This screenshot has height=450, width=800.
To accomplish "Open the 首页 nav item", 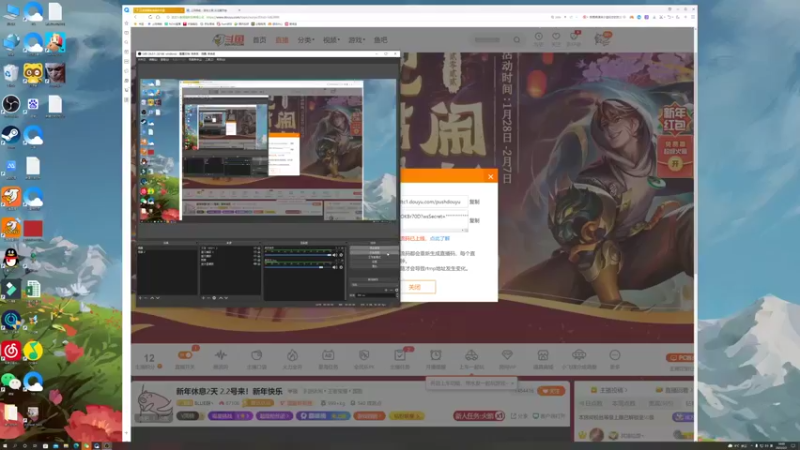I will (260, 40).
